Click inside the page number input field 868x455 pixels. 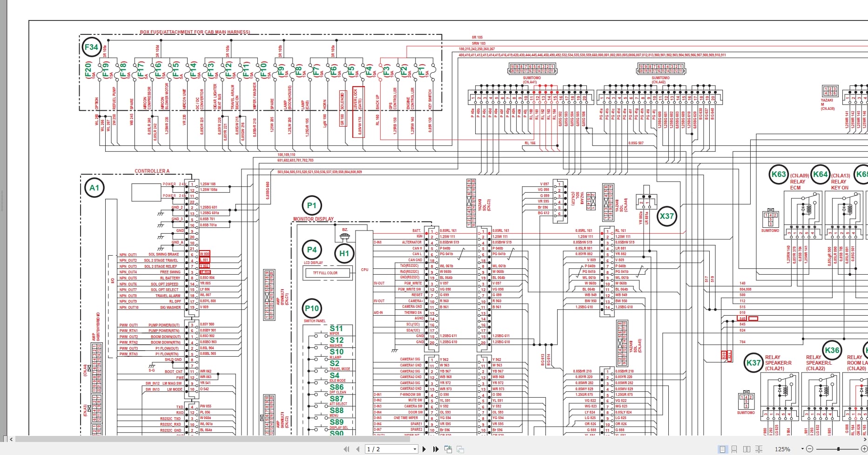pyautogui.click(x=382, y=449)
